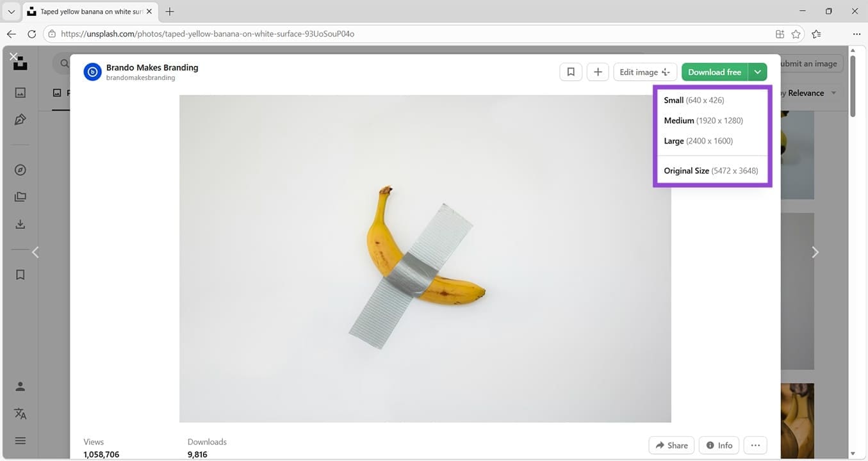Open the language translate icon in sidebar
The width and height of the screenshot is (868, 461).
20,414
